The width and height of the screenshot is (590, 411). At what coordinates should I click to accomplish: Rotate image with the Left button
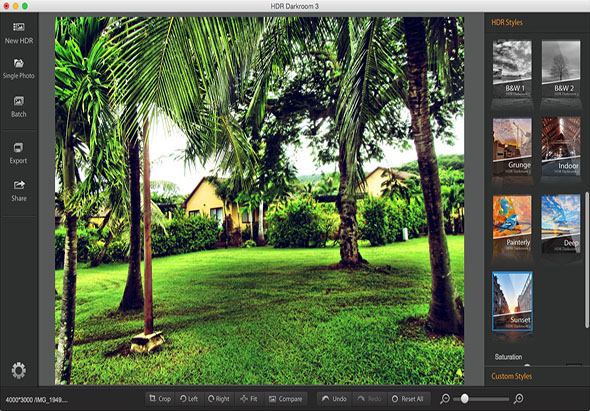pos(189,399)
